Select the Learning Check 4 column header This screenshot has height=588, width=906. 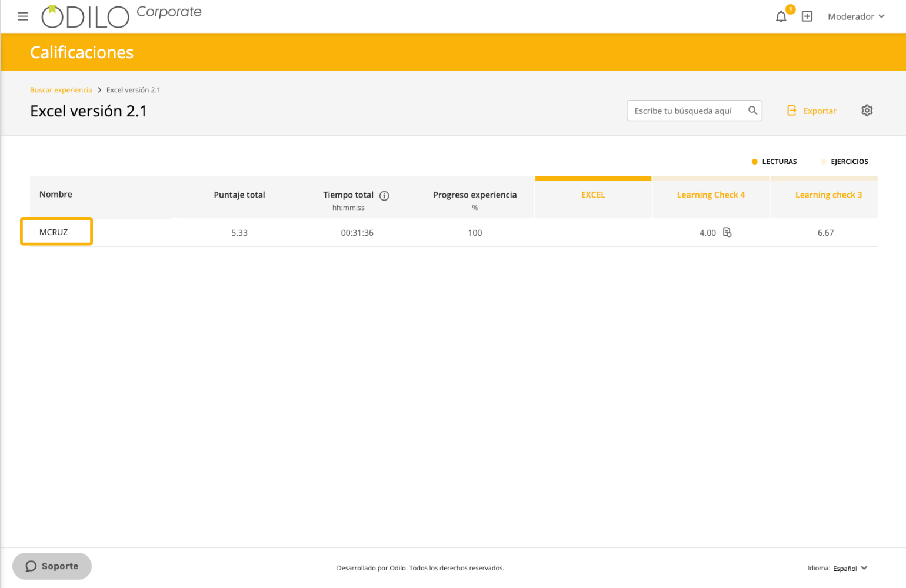pos(711,195)
